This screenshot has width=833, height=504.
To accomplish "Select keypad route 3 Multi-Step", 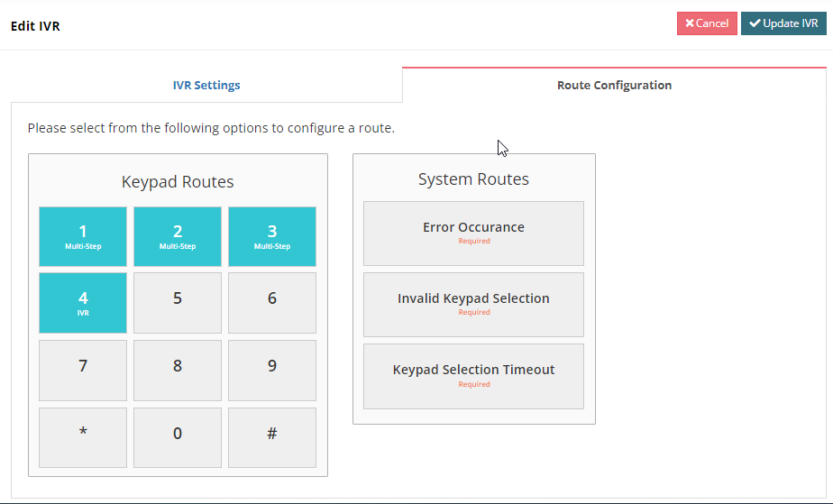I will [x=272, y=236].
